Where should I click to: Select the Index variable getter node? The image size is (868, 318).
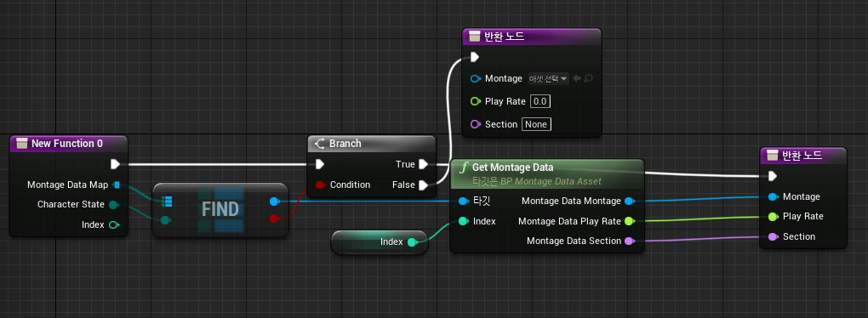(x=380, y=242)
